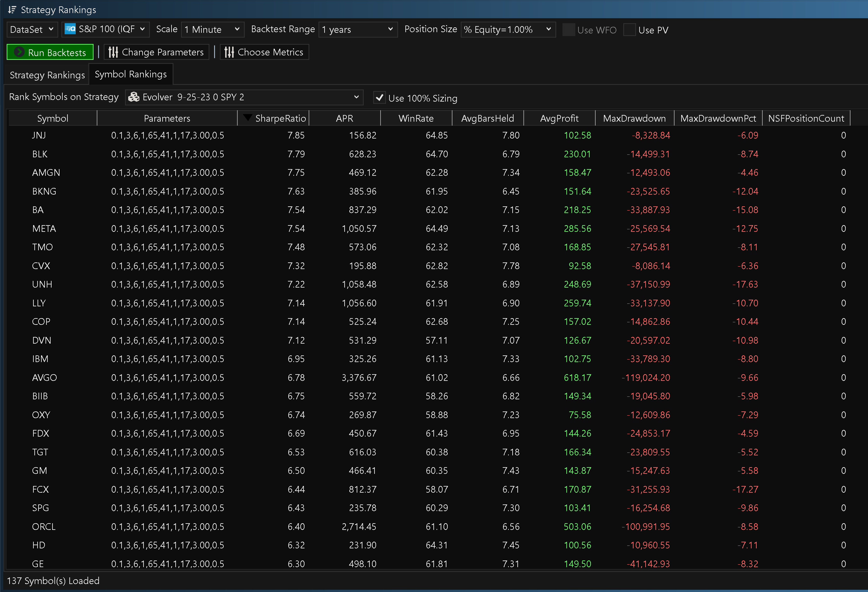Select the Symbol Rankings tab
This screenshot has width=868, height=592.
131,75
